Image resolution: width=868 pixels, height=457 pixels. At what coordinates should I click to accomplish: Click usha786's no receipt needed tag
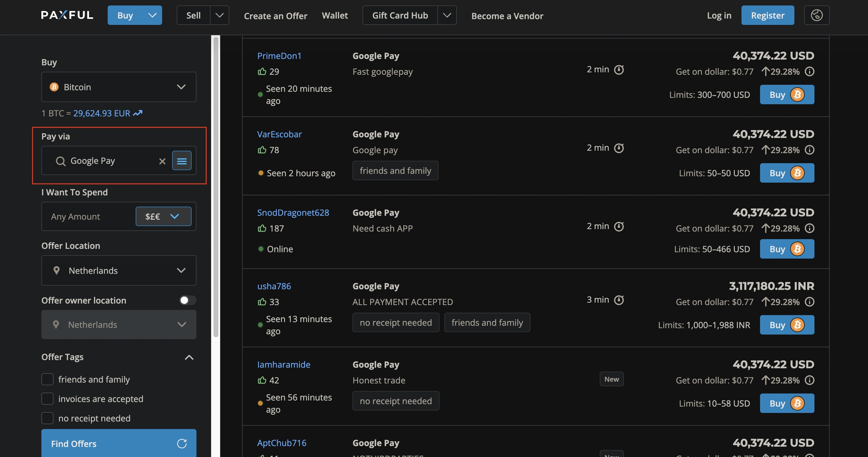point(396,323)
